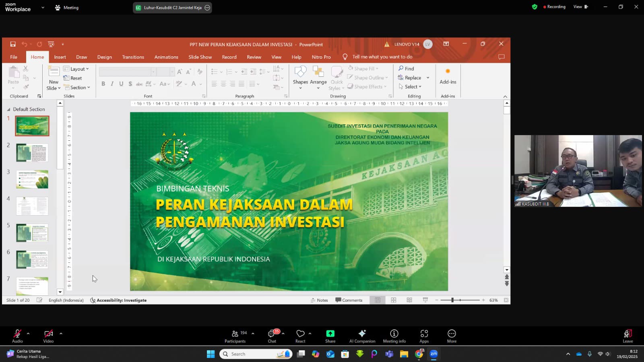
Task: Unmute the Zoom Audio microphone
Action: pyautogui.click(x=17, y=336)
